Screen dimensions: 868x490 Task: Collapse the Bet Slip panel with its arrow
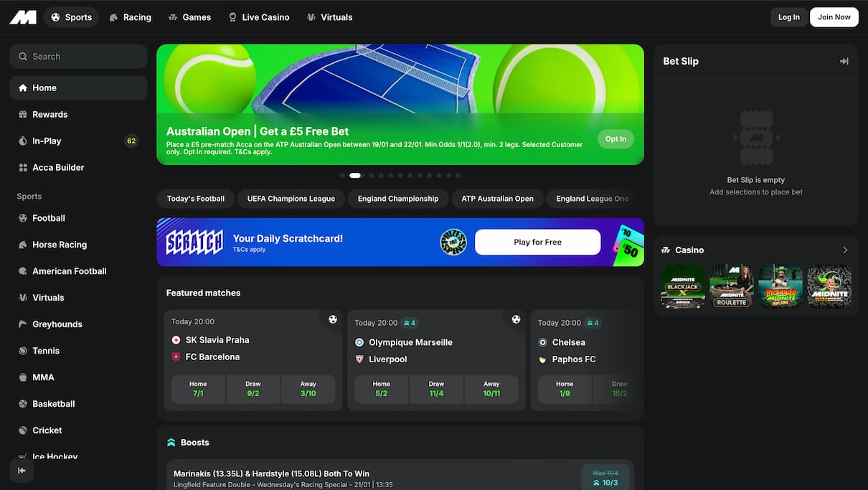(845, 61)
